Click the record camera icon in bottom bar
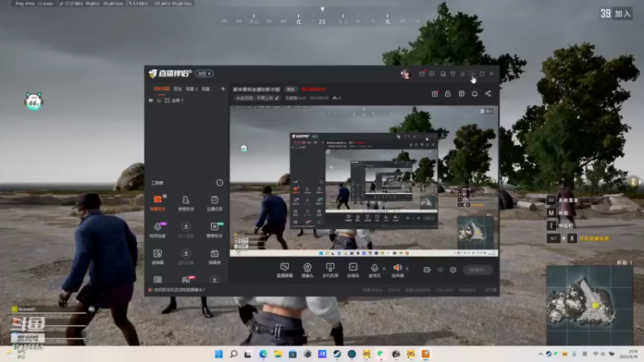The image size is (644, 362). click(x=427, y=269)
